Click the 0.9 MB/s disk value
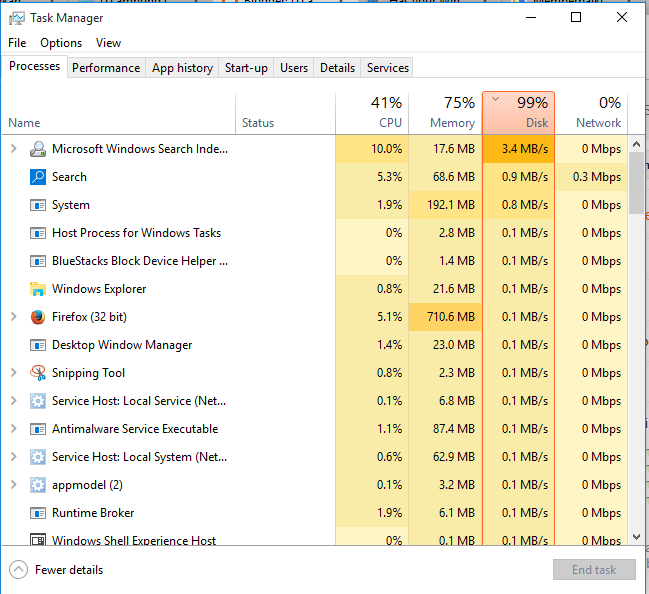 point(525,177)
